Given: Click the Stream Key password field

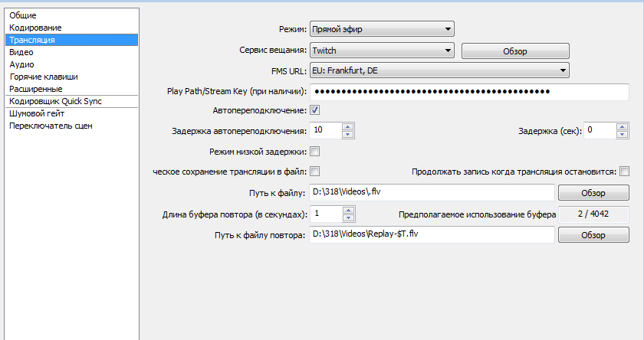Looking at the screenshot, I should click(x=469, y=92).
